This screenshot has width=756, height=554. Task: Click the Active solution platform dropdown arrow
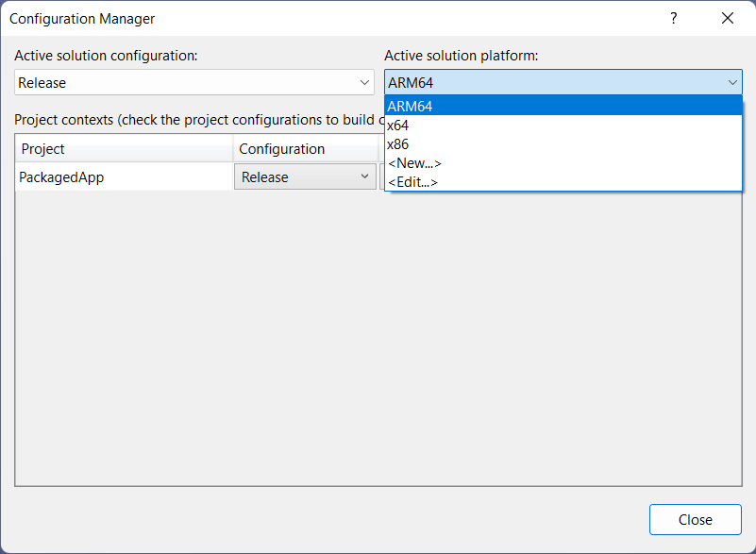[x=733, y=82]
